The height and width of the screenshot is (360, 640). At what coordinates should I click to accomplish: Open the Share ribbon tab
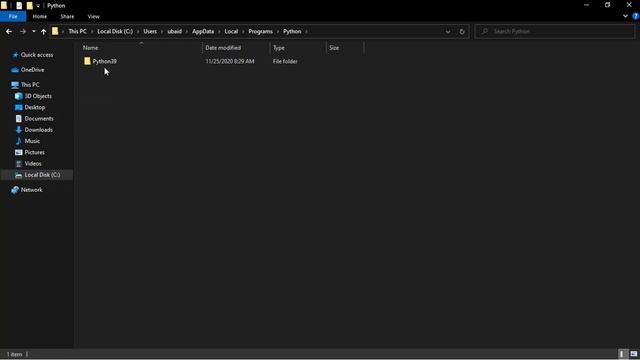click(67, 16)
